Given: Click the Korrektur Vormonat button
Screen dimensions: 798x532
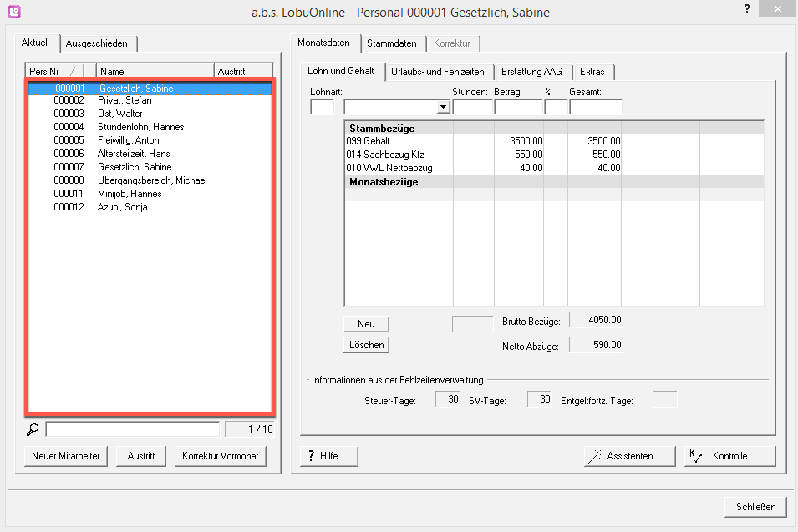Looking at the screenshot, I should pos(221,456).
